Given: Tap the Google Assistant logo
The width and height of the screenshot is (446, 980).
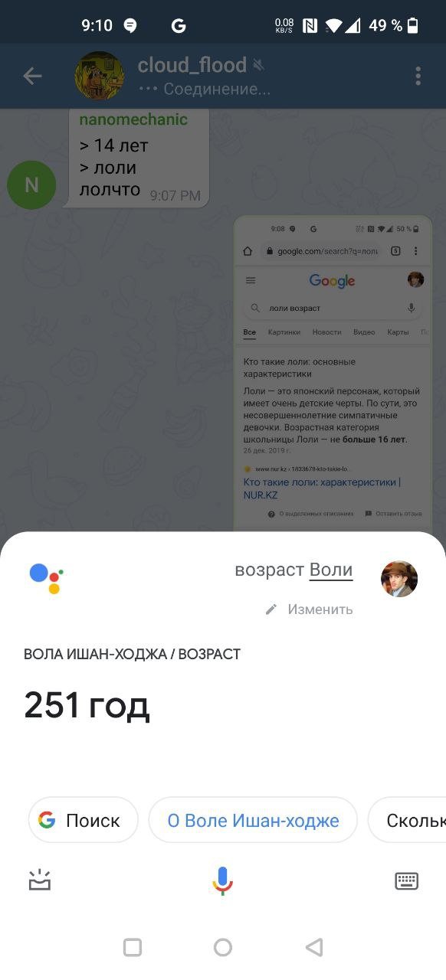Looking at the screenshot, I should [x=46, y=578].
